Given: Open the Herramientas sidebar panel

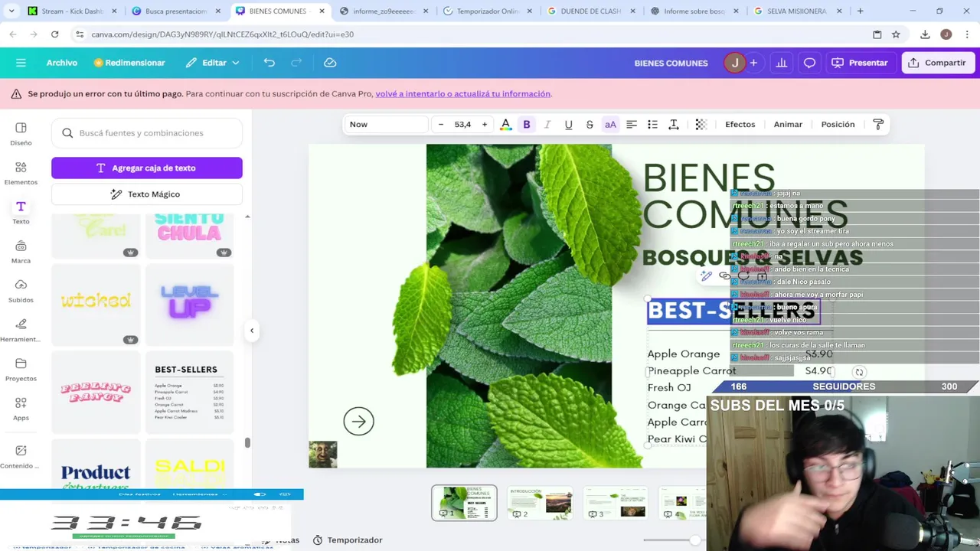Looking at the screenshot, I should point(21,330).
